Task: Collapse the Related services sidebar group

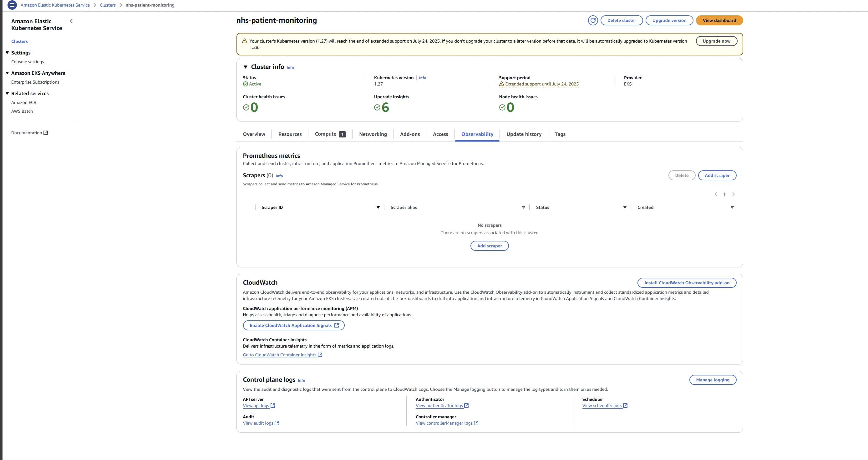Action: coord(7,93)
